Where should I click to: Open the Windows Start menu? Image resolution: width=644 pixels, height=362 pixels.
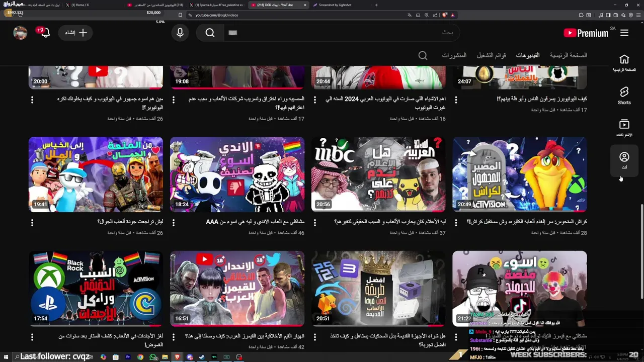(x=6, y=357)
